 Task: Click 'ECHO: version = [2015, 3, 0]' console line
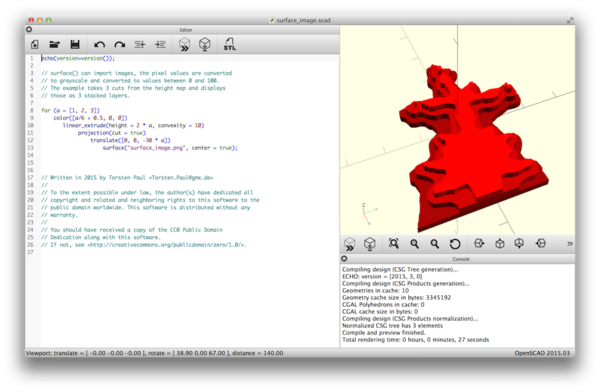(x=382, y=276)
